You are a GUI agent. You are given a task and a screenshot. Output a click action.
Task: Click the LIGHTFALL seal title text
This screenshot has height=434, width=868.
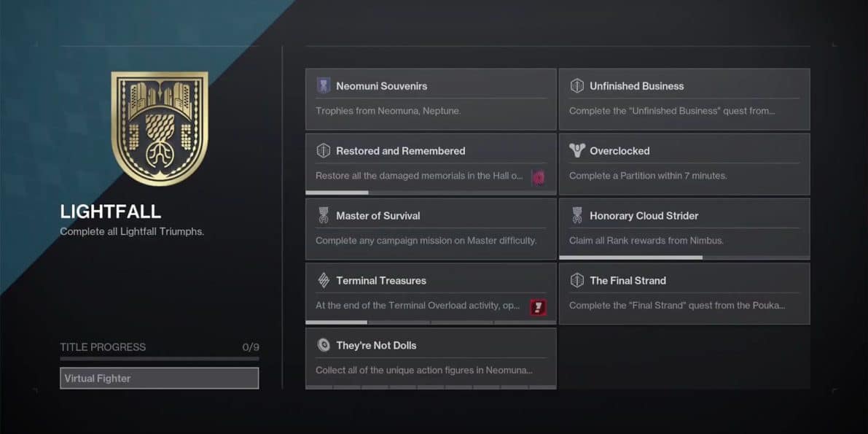(111, 212)
